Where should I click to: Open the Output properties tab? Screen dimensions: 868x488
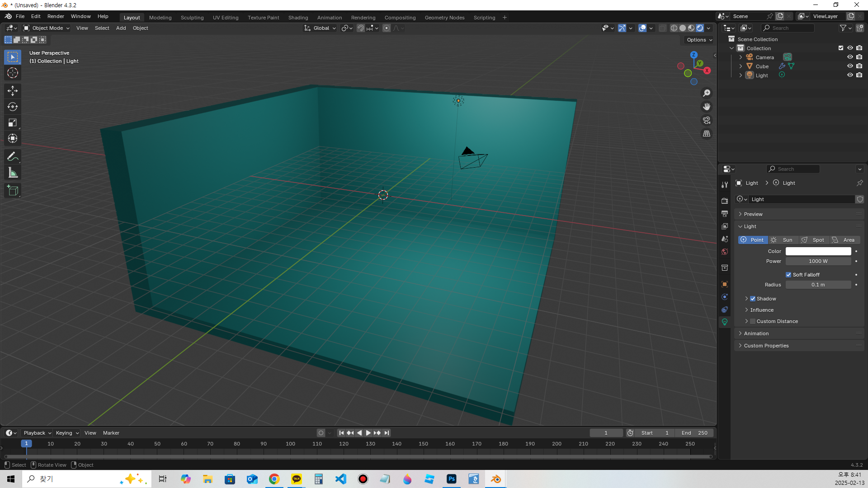click(725, 213)
